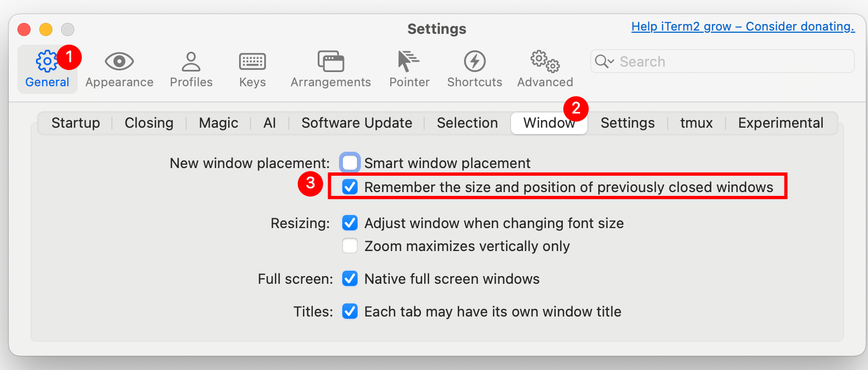Open the Pointer cursor icon

pyautogui.click(x=408, y=61)
